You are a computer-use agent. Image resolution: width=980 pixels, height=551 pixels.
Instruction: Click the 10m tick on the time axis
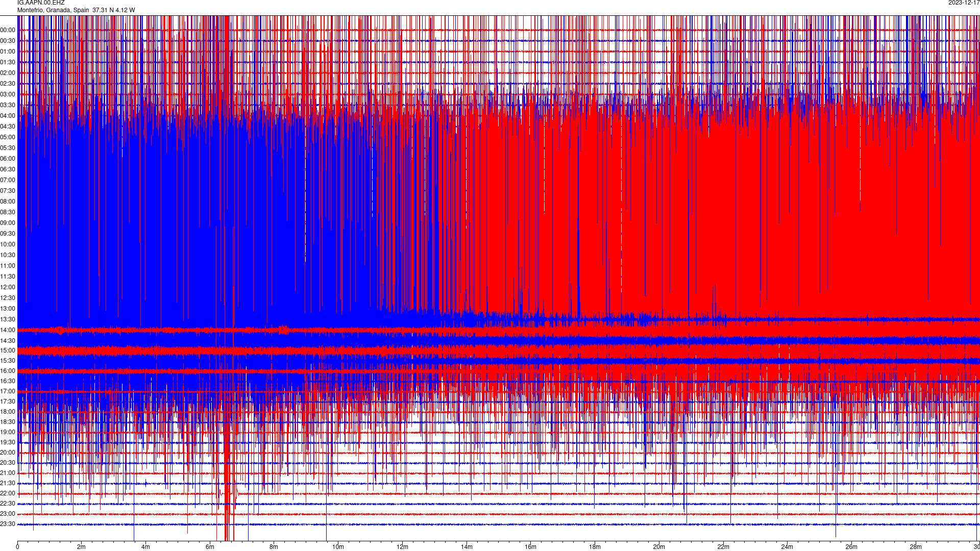coord(338,547)
